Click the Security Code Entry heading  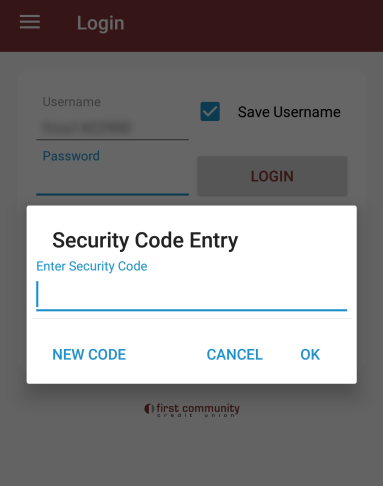tap(145, 240)
